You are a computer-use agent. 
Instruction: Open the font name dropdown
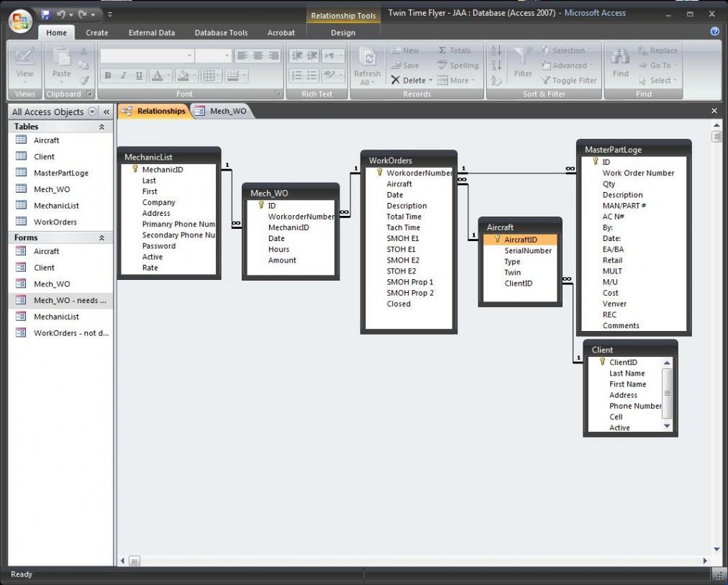(189, 55)
